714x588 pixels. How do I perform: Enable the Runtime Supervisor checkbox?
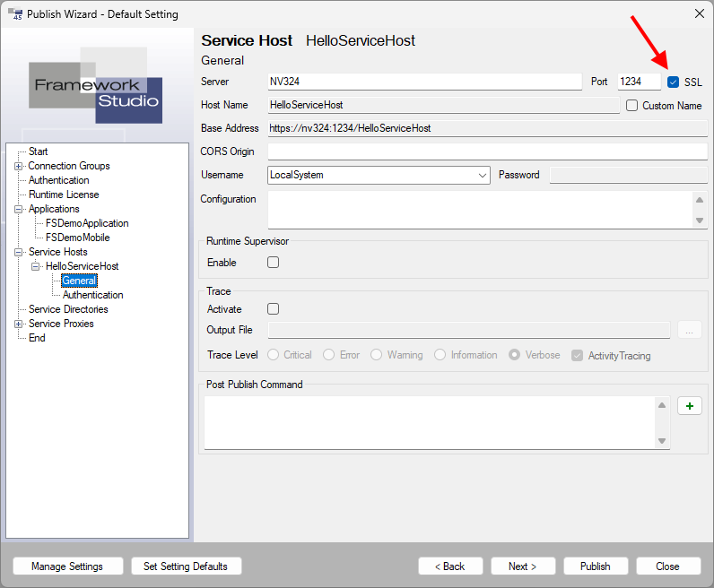pos(274,263)
